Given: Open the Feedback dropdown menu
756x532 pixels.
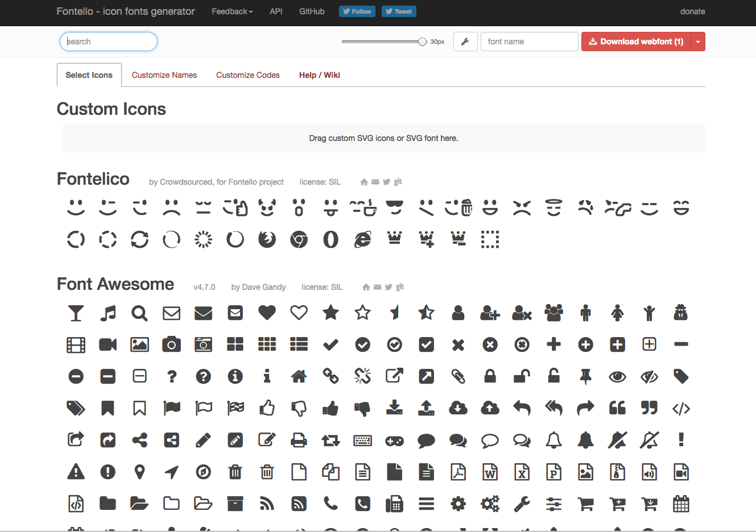Looking at the screenshot, I should coord(232,11).
